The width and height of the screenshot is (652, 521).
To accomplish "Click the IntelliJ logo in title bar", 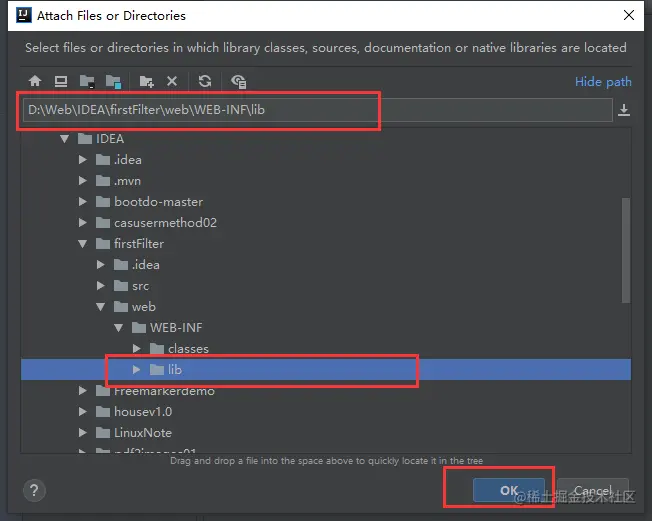I will 24,15.
